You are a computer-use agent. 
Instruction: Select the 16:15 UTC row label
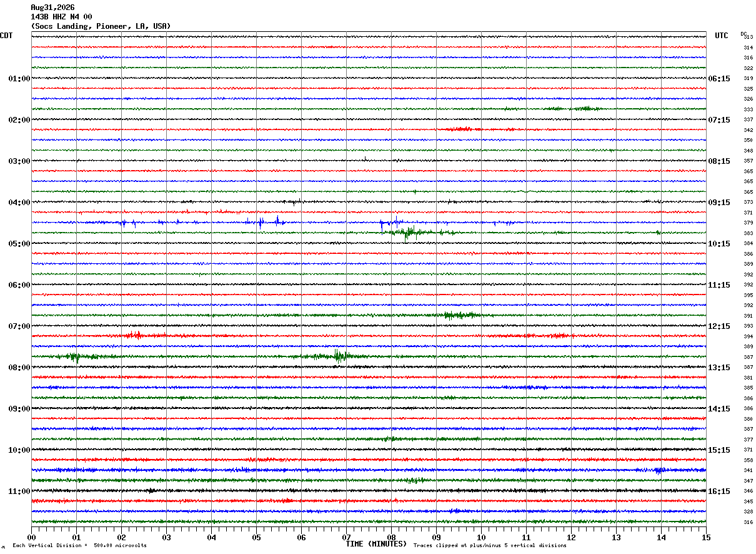[719, 491]
